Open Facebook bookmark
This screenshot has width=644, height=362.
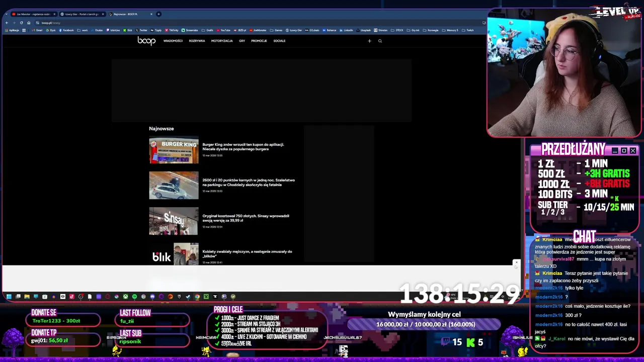click(x=66, y=30)
